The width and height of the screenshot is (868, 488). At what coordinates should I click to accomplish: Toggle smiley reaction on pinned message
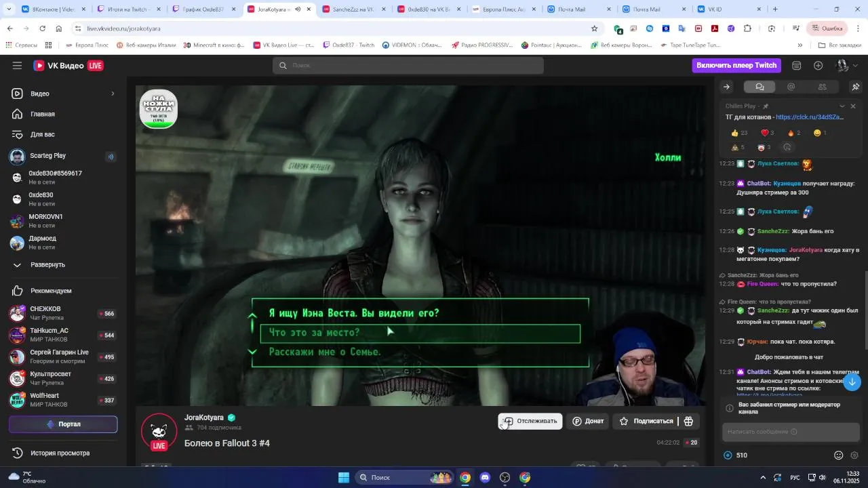tap(820, 133)
